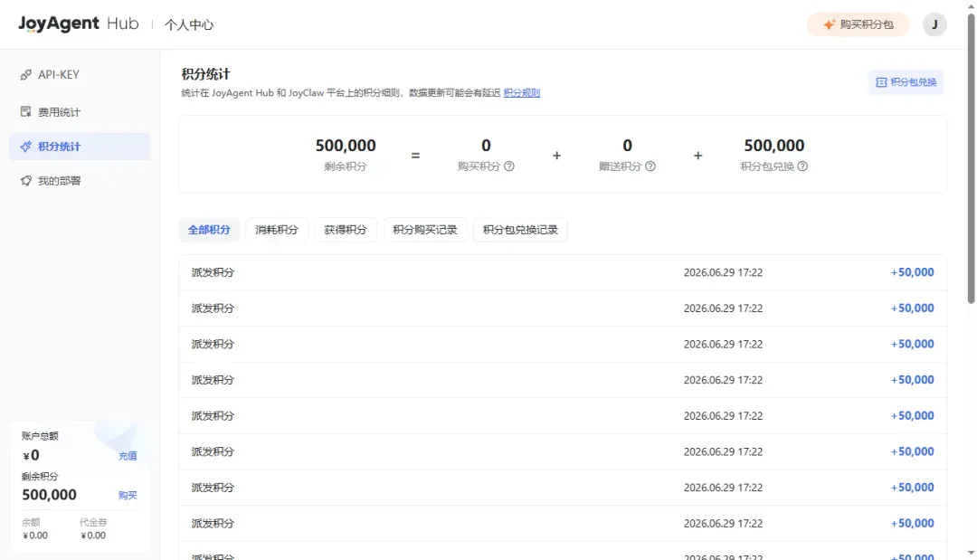
Task: Click the help icon next to 赠送积分
Action: (650, 166)
